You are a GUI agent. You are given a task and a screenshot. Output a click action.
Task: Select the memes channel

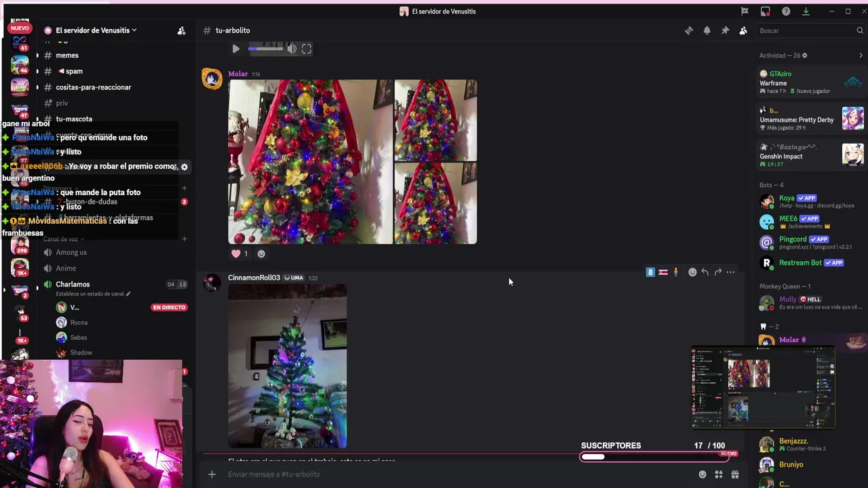[67, 56]
